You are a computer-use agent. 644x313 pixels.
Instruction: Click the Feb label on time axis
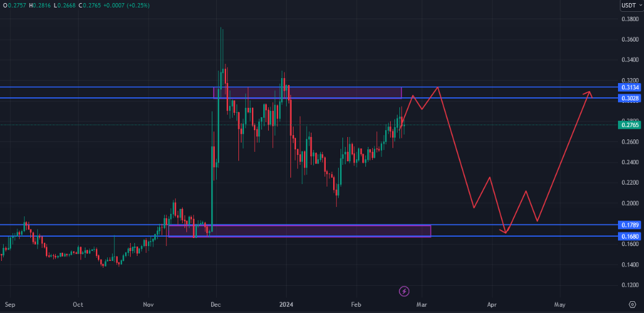[355, 305]
